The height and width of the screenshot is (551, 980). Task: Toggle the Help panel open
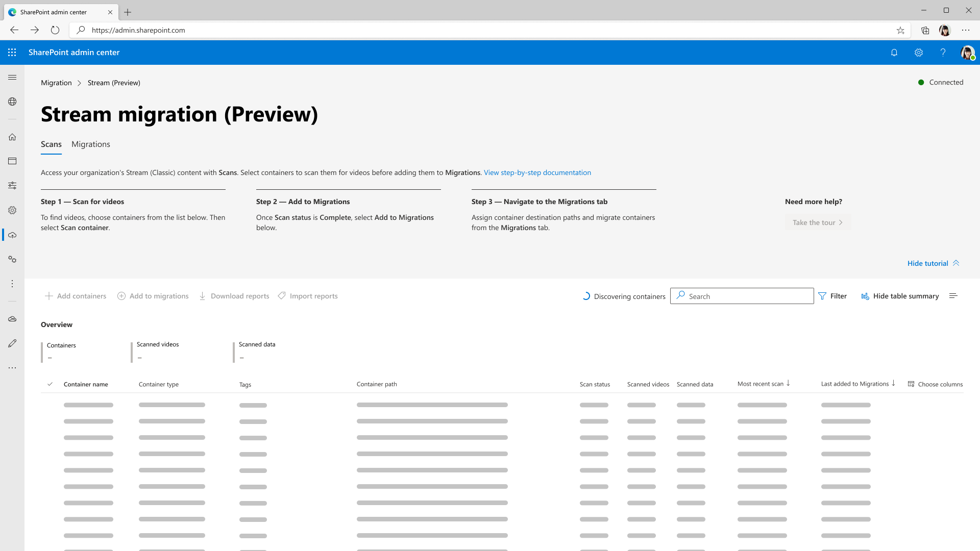click(x=943, y=52)
